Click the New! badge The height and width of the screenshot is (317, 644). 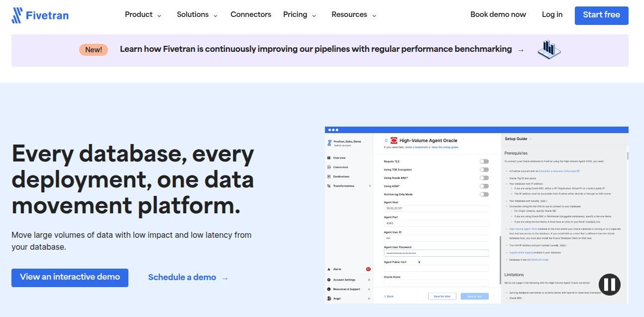[94, 50]
